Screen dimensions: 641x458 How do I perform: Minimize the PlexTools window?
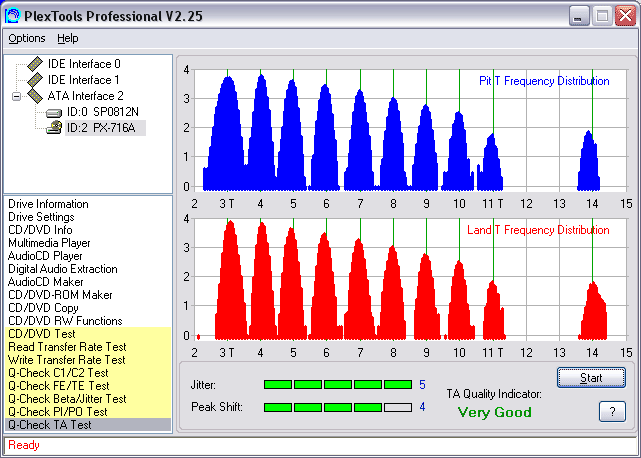tap(579, 16)
